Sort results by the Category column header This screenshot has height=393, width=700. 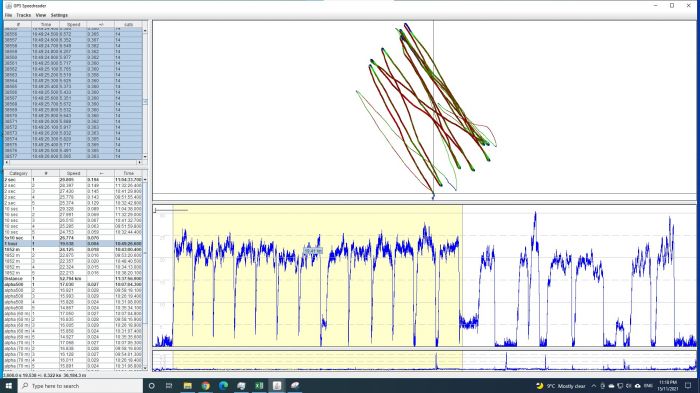click(18, 173)
